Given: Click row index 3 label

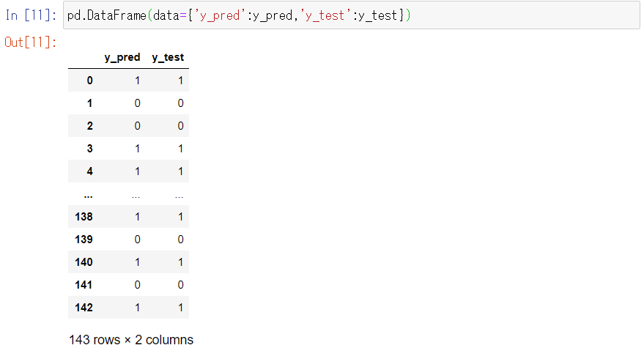Looking at the screenshot, I should [89, 149].
